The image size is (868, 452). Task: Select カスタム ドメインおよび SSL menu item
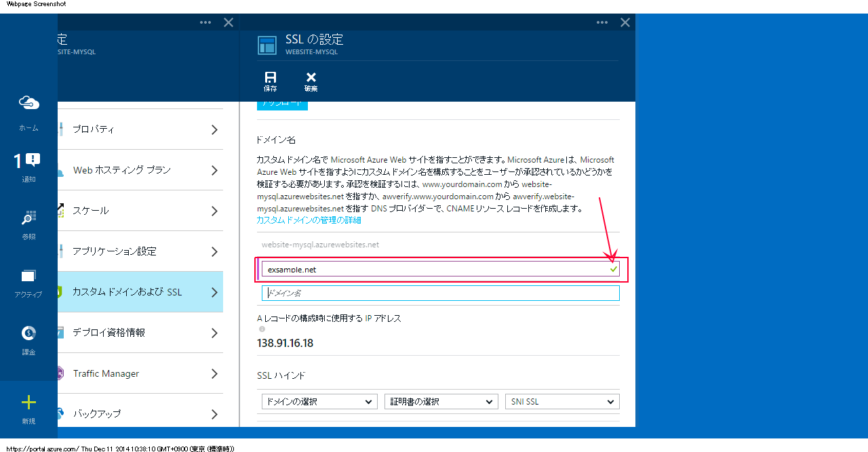(x=140, y=292)
